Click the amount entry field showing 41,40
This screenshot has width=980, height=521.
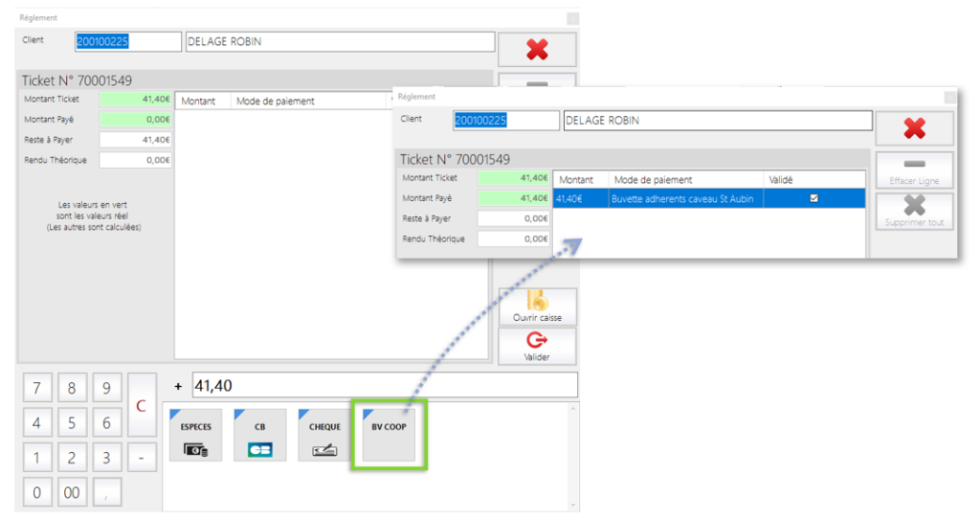[x=385, y=386]
